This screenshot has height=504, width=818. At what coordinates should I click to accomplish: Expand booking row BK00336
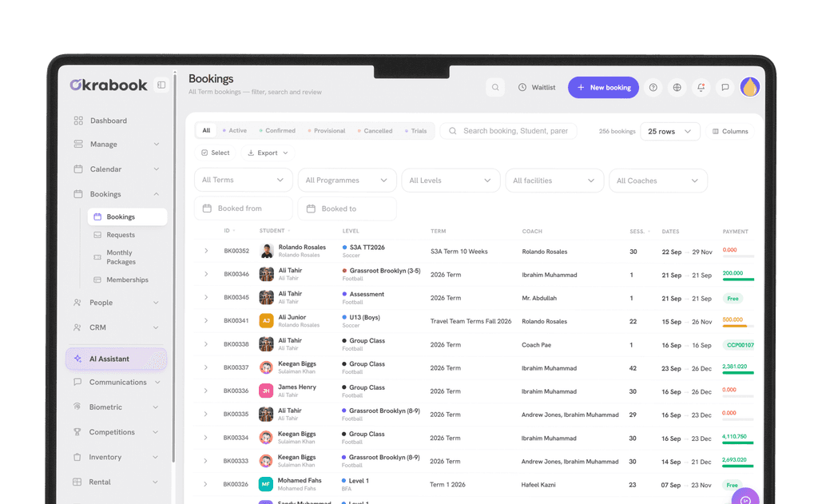click(205, 391)
